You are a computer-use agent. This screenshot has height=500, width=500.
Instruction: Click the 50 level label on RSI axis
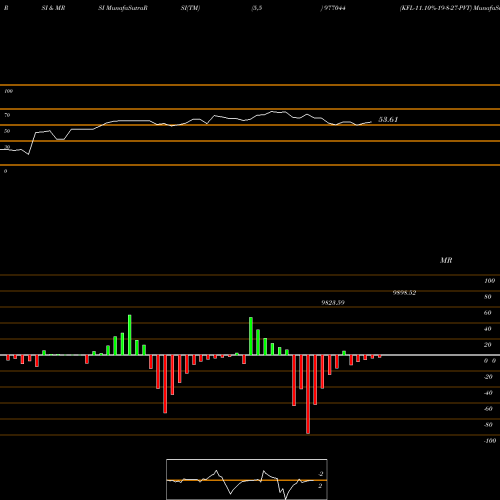[x=7, y=131]
